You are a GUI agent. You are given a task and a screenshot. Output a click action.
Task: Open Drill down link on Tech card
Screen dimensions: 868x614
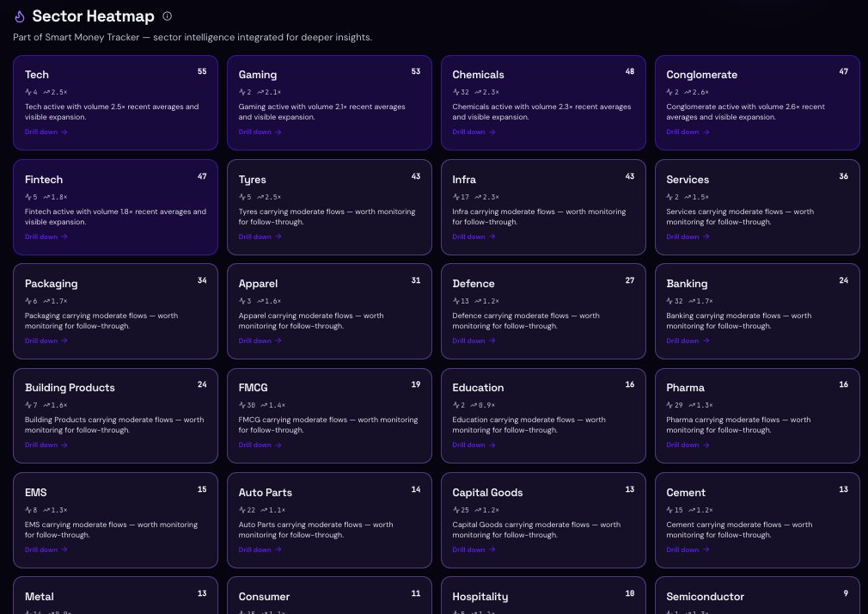(46, 132)
